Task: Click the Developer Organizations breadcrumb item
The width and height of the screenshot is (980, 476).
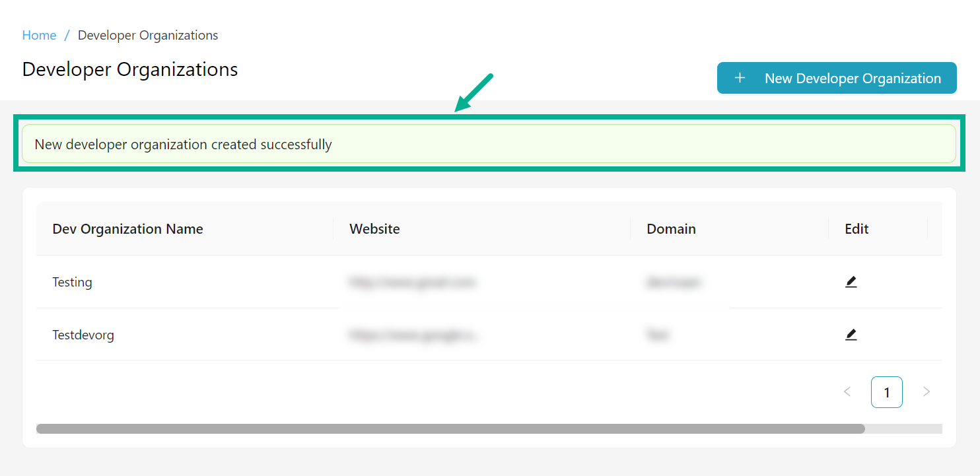Action: coord(148,35)
